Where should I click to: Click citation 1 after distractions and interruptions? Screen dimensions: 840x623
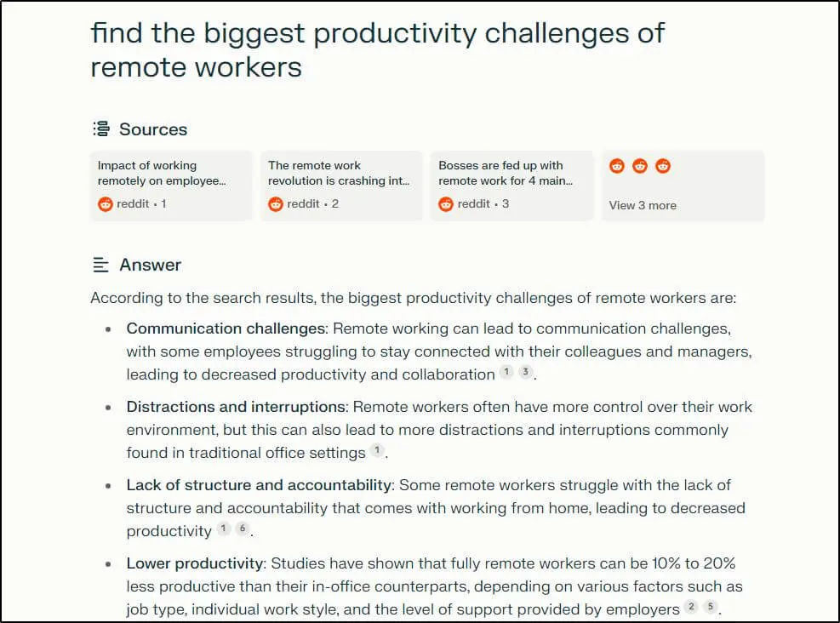[x=377, y=450]
